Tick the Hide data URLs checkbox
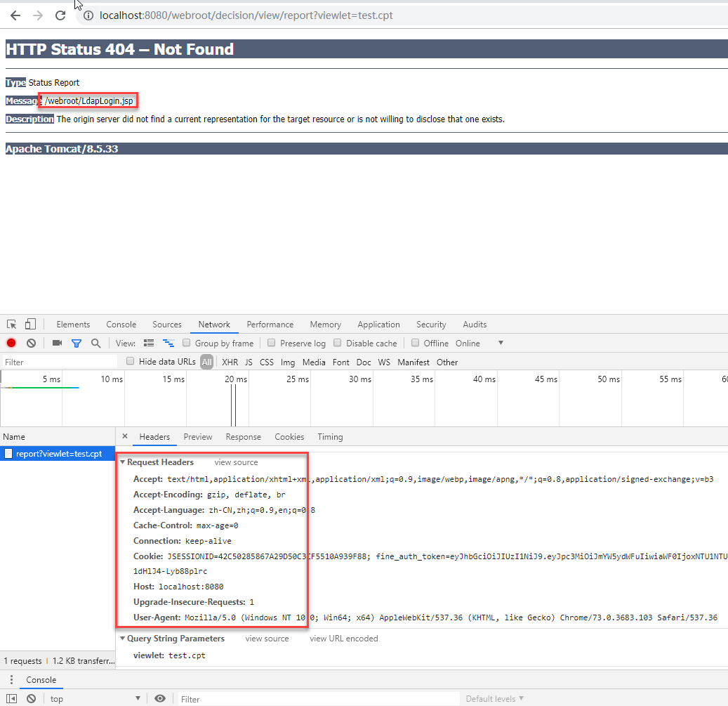 [131, 362]
